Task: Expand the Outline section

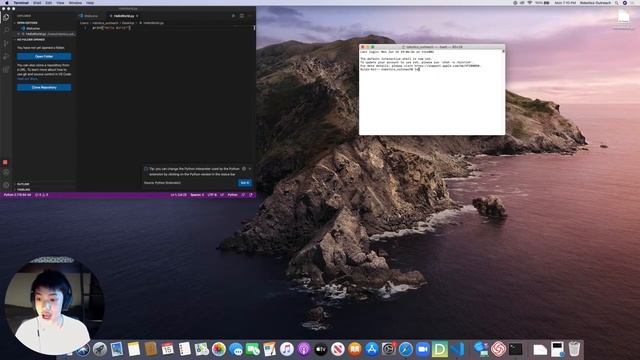Action: tap(44, 184)
